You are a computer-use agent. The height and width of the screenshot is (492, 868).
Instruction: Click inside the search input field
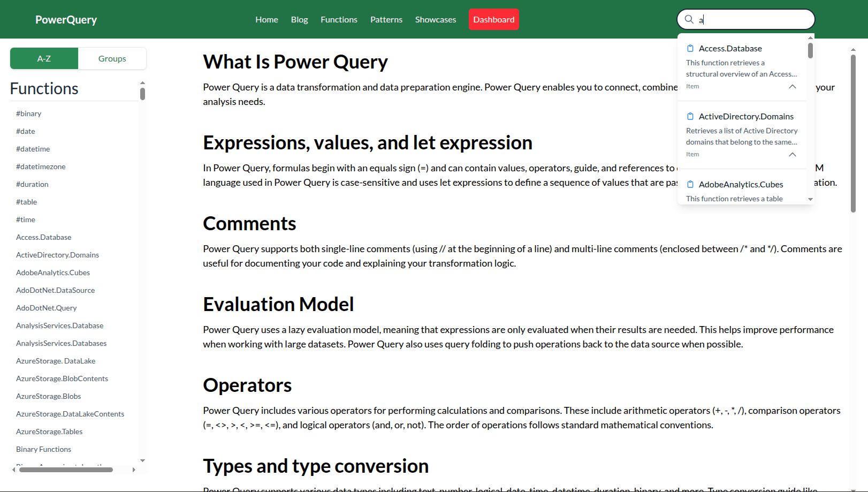click(x=749, y=19)
